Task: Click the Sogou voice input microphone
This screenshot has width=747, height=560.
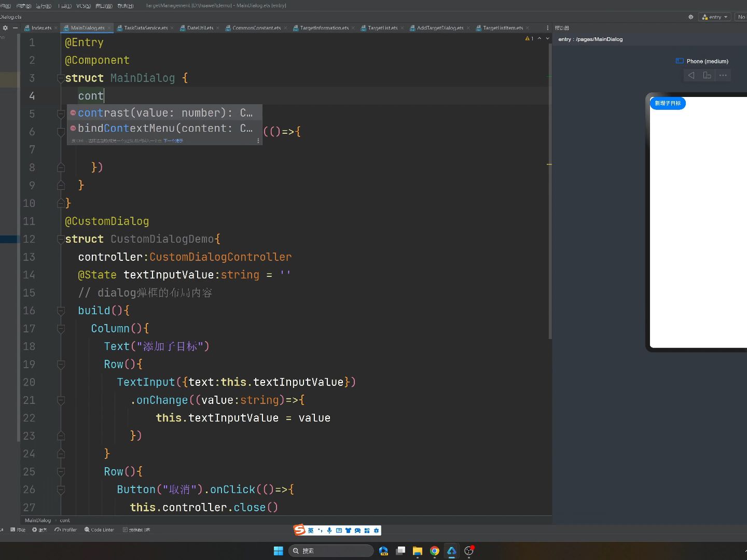Action: pyautogui.click(x=329, y=530)
